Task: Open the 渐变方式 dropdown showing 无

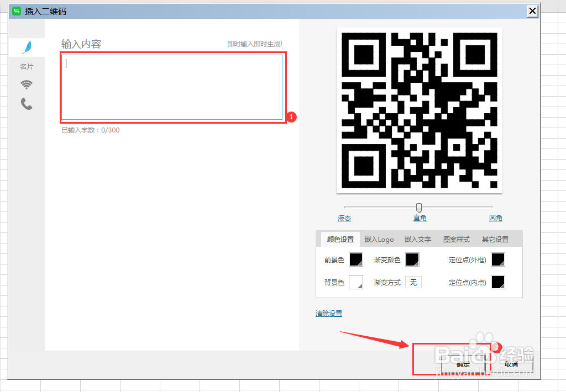Action: click(x=413, y=282)
